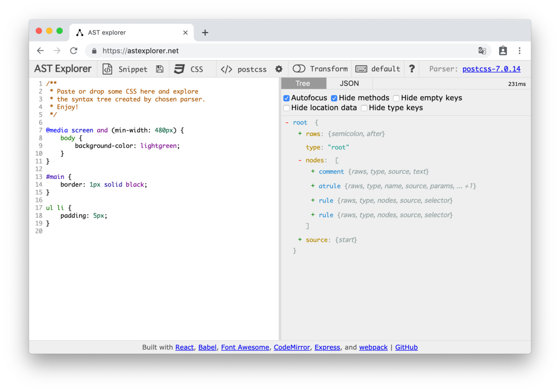Toggle the Transform switch
Screen dimensions: 560x392
(x=299, y=69)
